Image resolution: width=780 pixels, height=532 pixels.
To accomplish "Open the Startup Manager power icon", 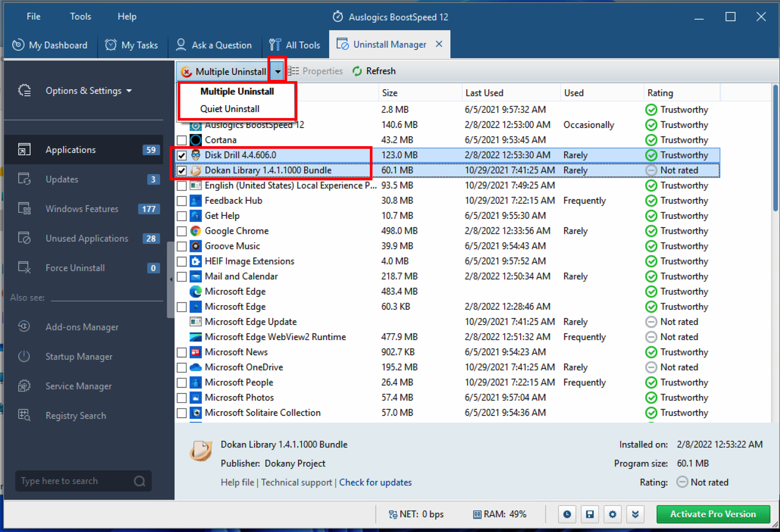I will point(24,356).
